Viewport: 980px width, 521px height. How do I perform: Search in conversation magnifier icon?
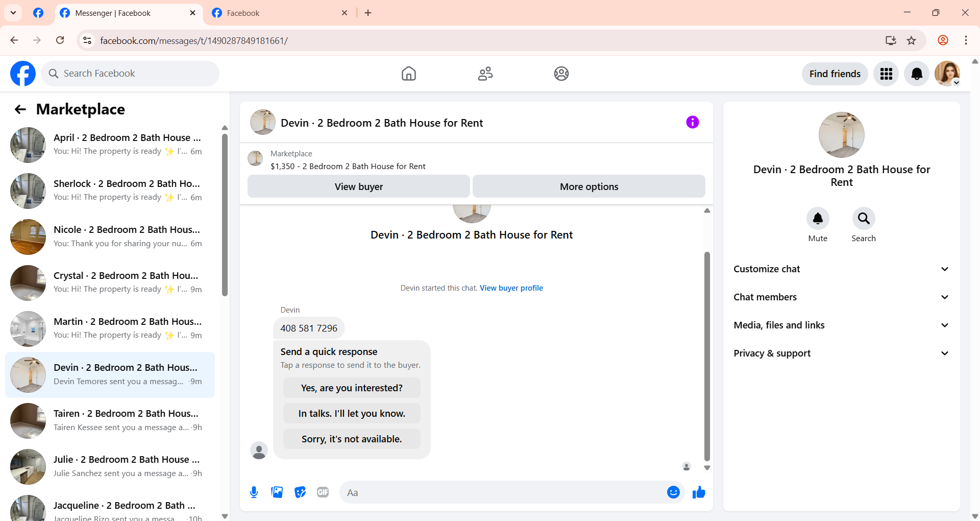(x=864, y=219)
